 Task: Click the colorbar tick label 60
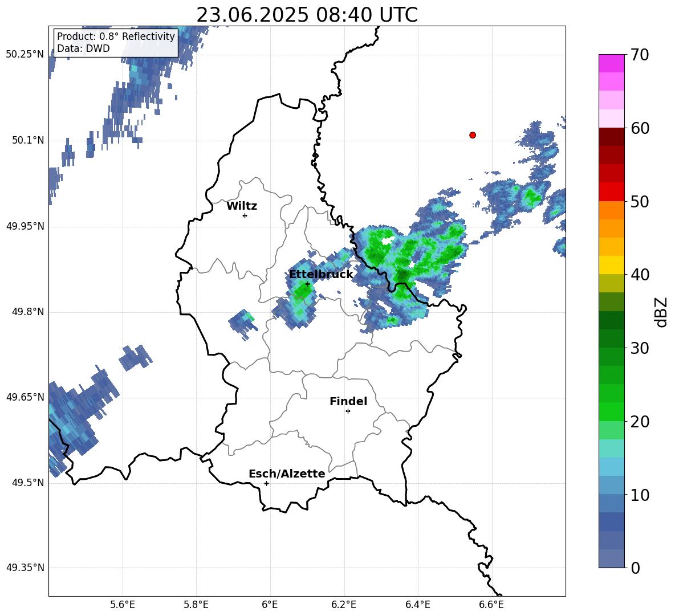click(x=640, y=128)
